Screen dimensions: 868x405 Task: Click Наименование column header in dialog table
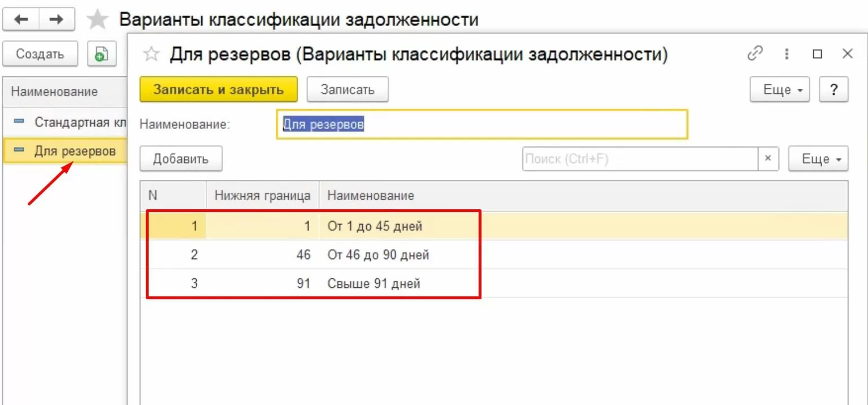click(x=584, y=196)
